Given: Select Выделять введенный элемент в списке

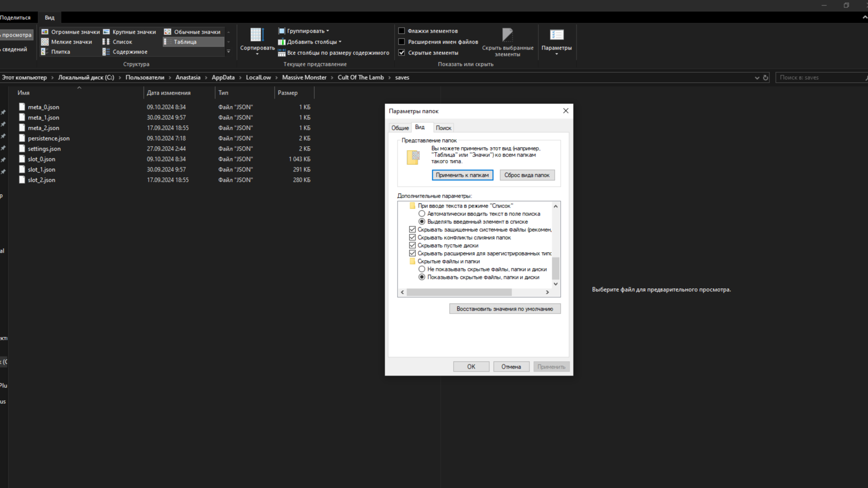Looking at the screenshot, I should pyautogui.click(x=422, y=221).
